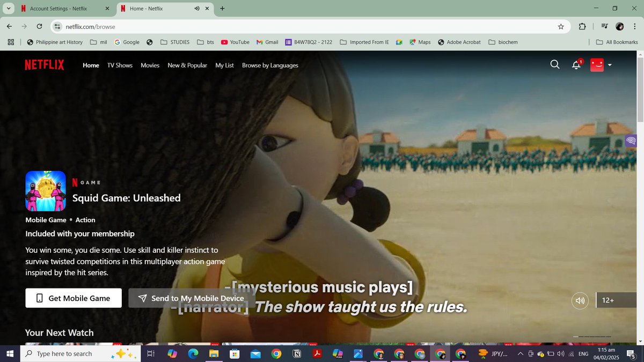644x362 pixels.
Task: Open media controls icon
Action: click(x=605, y=26)
